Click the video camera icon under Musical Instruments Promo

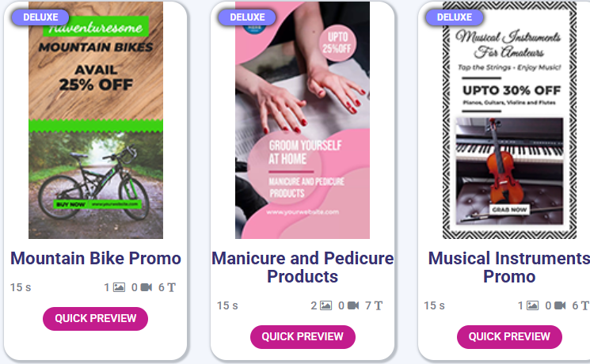560,305
